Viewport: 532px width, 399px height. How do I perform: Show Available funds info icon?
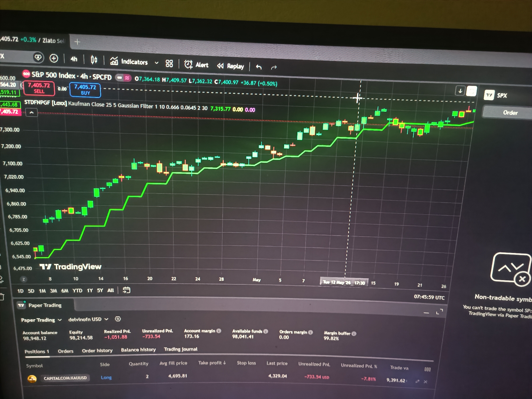tap(266, 331)
